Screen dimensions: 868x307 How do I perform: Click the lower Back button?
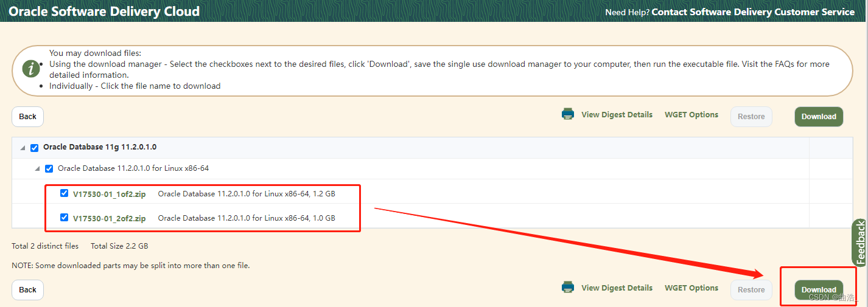pos(27,290)
